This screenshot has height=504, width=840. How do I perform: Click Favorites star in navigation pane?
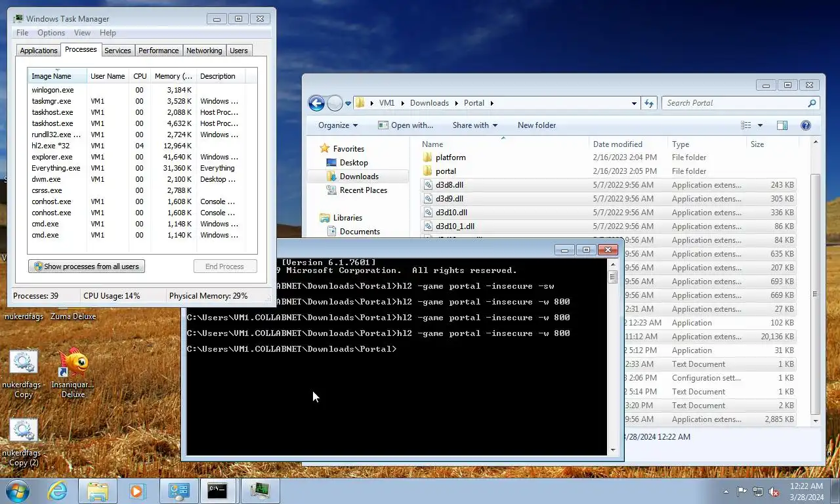(x=324, y=149)
